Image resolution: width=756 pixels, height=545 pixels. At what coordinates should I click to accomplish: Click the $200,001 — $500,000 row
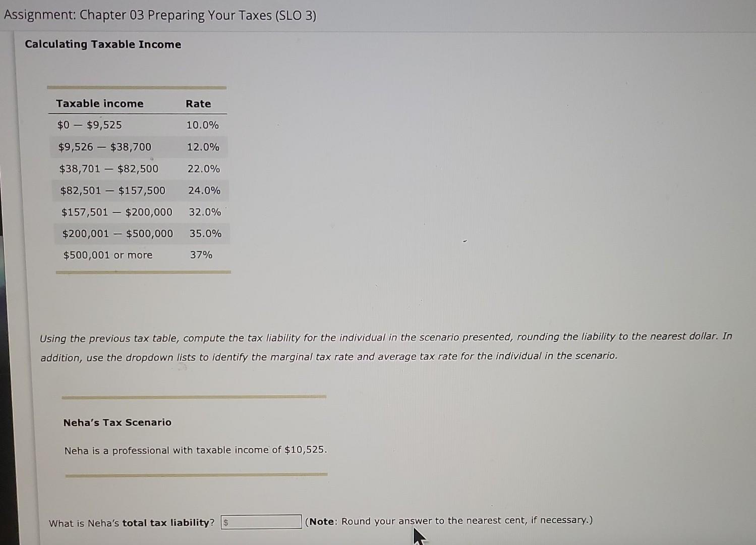click(x=118, y=234)
